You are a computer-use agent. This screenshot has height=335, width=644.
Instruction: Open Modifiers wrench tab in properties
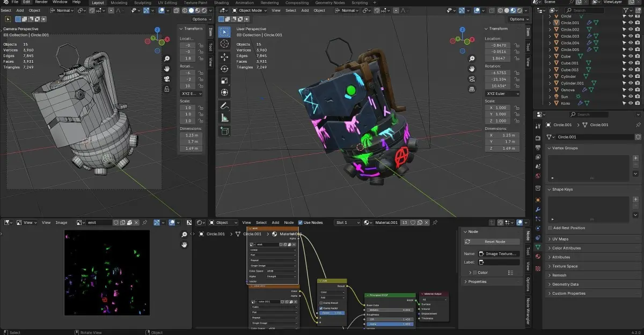pyautogui.click(x=538, y=209)
